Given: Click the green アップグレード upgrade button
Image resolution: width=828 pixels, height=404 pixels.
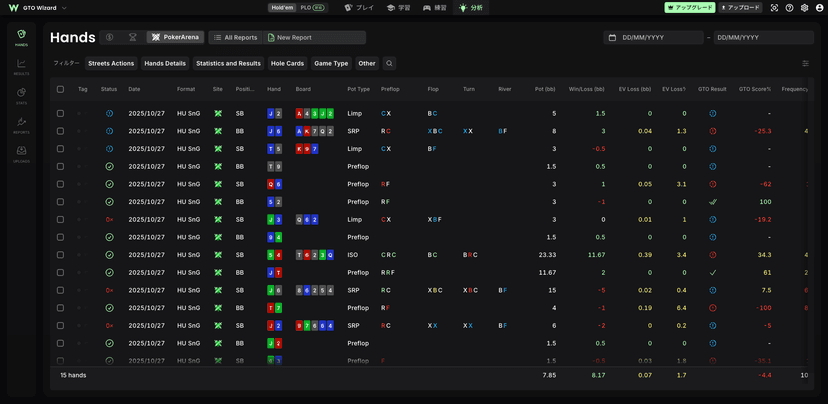Looking at the screenshot, I should point(690,8).
